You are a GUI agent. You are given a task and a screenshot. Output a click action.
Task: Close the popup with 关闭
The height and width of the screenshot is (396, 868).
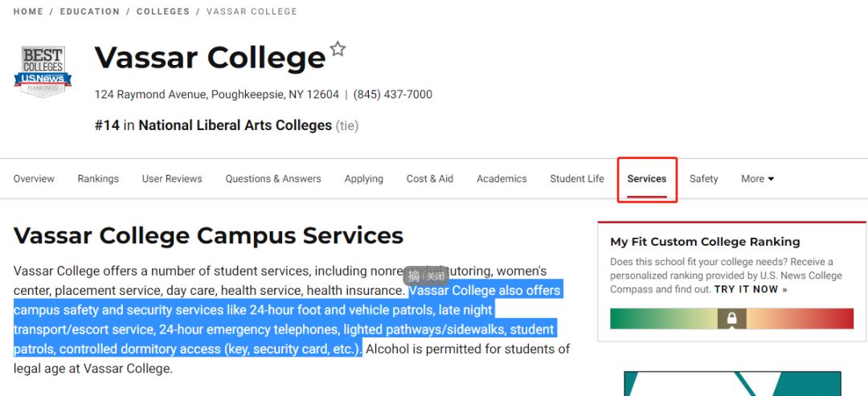(435, 276)
